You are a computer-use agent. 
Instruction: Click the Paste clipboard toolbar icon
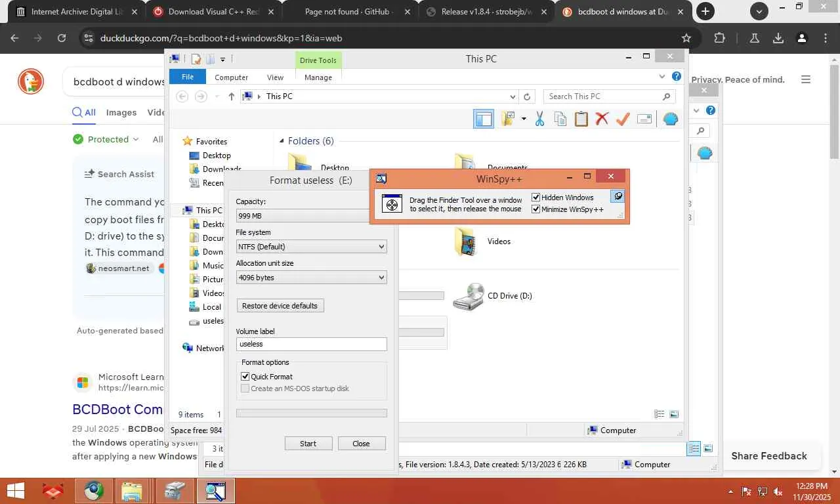pos(581,119)
